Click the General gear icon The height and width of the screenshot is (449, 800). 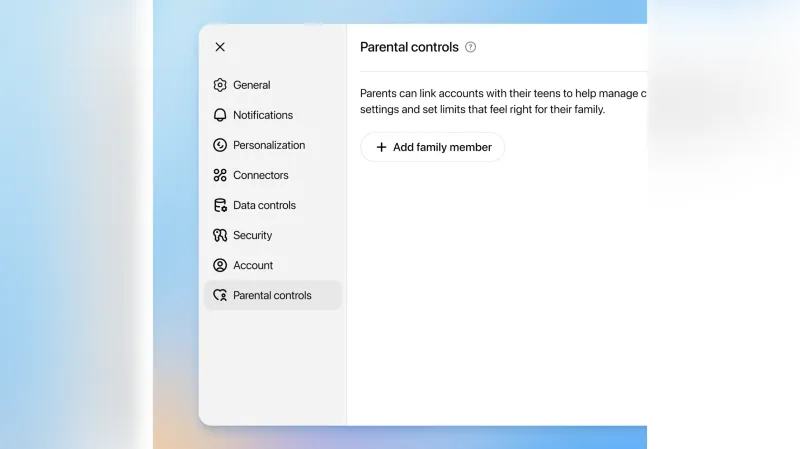(x=220, y=85)
